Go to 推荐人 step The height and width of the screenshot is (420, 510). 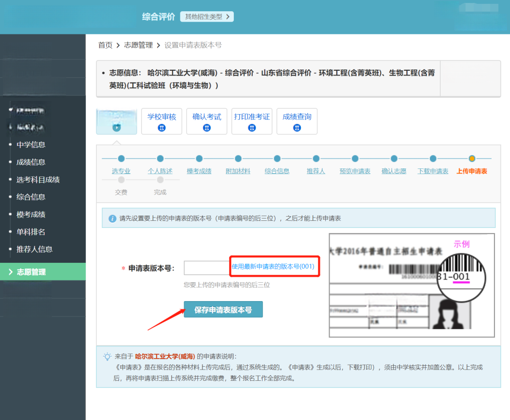[316, 171]
